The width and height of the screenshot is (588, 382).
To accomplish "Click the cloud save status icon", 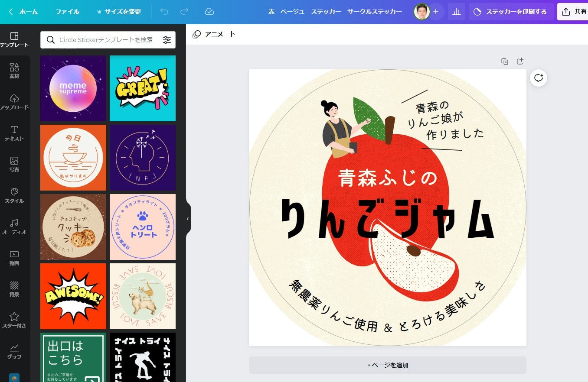I will [x=209, y=12].
